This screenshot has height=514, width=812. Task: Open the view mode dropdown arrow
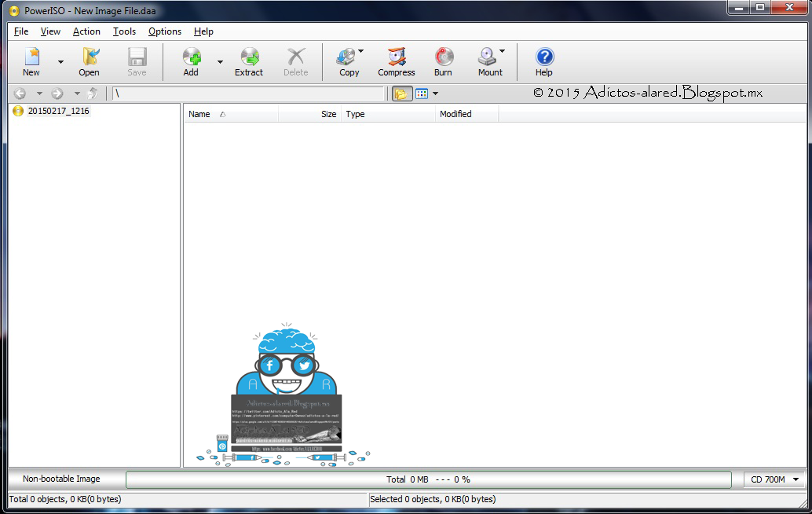tap(436, 94)
